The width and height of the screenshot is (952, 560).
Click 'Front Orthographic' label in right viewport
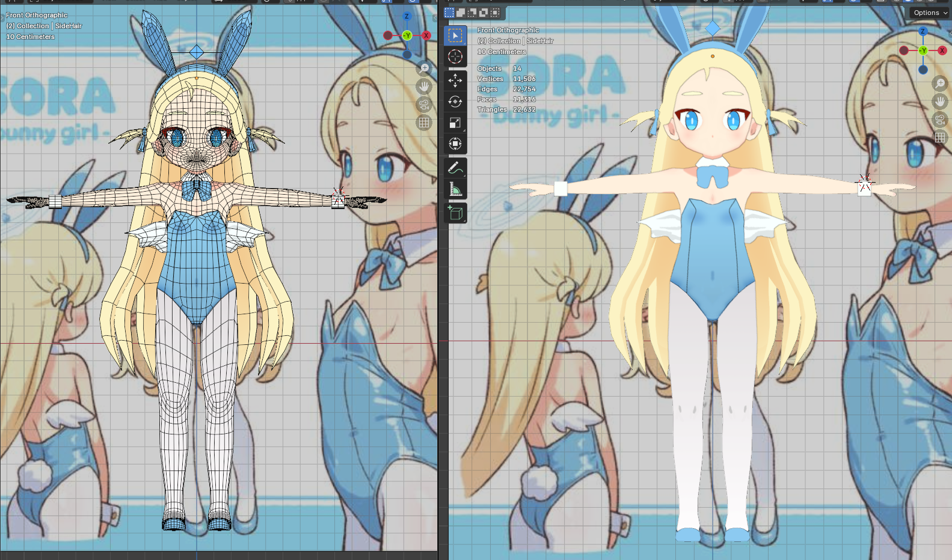(x=508, y=30)
